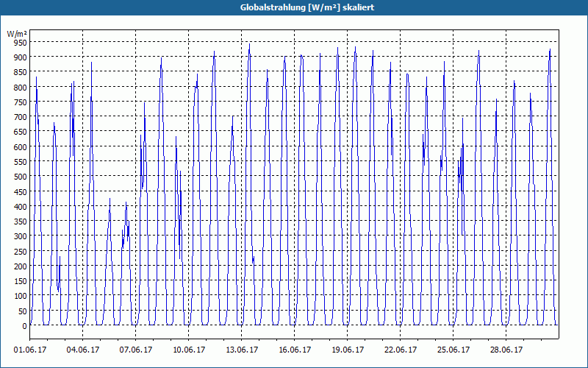Select the 04.06.17 date label
588x368 pixels.
click(83, 350)
